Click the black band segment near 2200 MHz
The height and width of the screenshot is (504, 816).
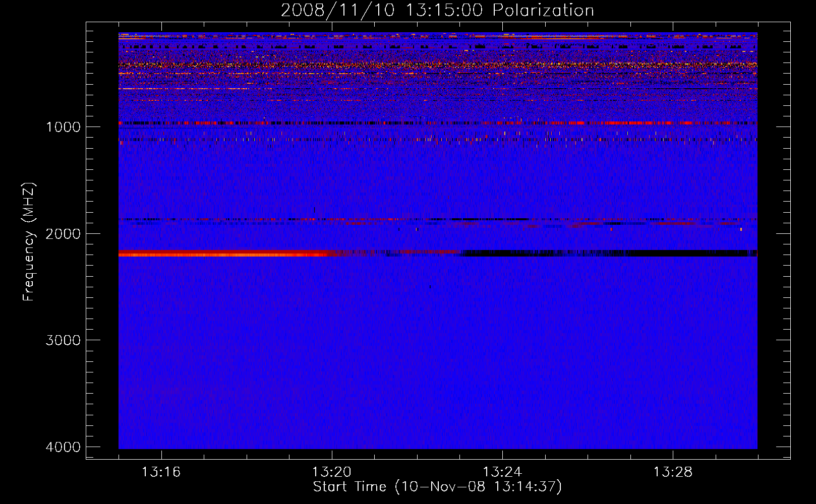[x=609, y=254]
